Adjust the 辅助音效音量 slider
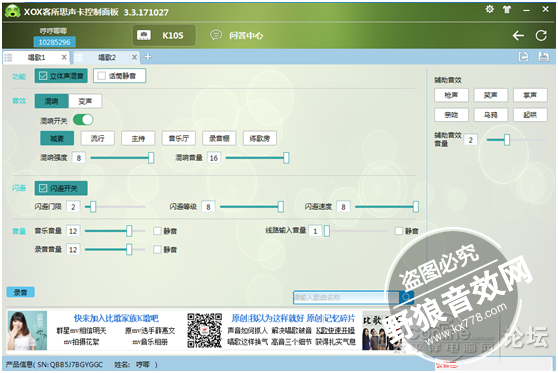The image size is (558, 373). [x=507, y=140]
